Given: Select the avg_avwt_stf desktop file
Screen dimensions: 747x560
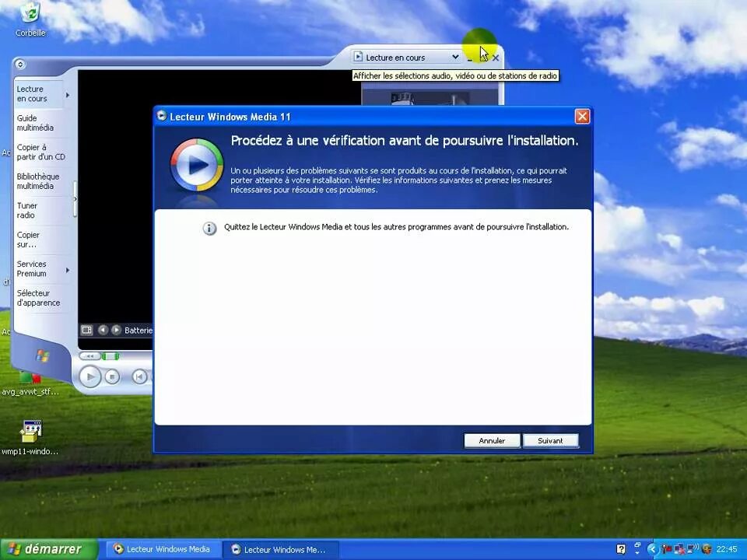Looking at the screenshot, I should [x=30, y=384].
